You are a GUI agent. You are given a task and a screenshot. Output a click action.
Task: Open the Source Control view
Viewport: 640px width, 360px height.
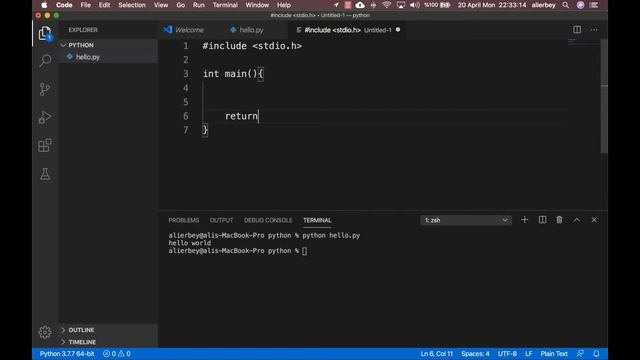click(x=45, y=89)
